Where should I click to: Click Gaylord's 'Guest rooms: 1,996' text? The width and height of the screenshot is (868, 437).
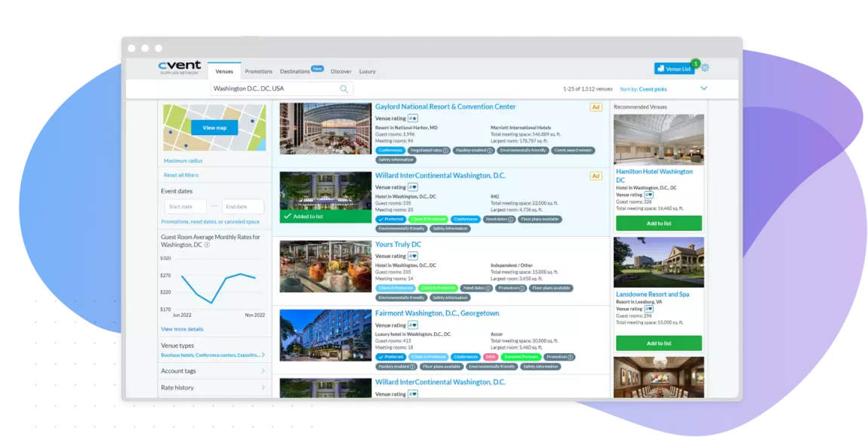click(395, 134)
